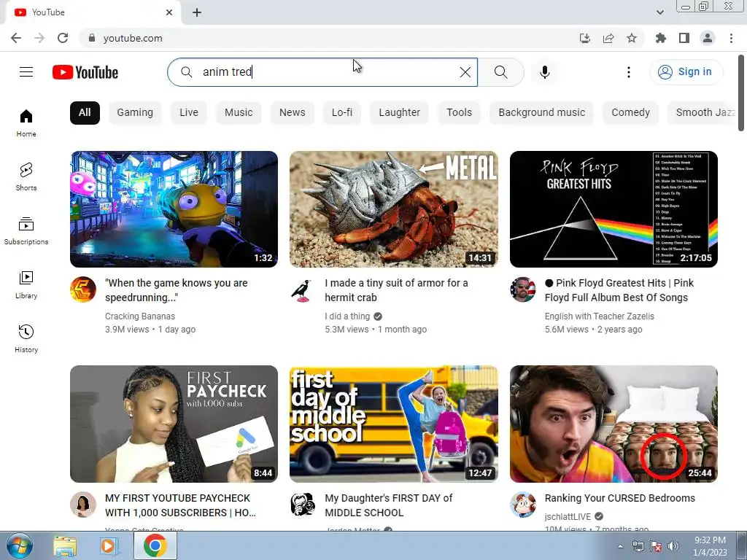The image size is (747, 560).
Task: Select the News filter chip
Action: [x=292, y=113]
